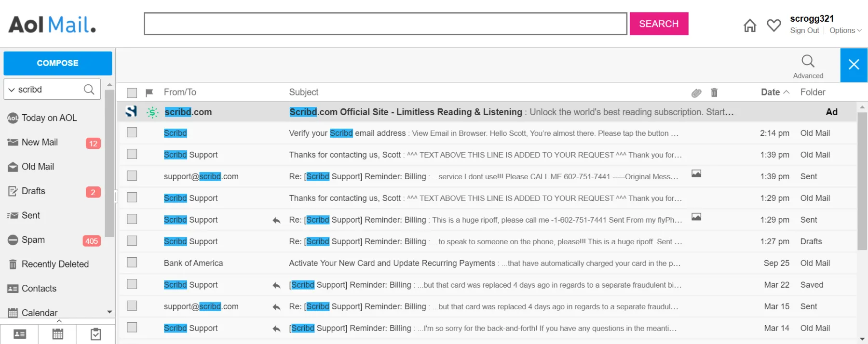Click the home icon in header
The height and width of the screenshot is (344, 868).
coord(750,26)
